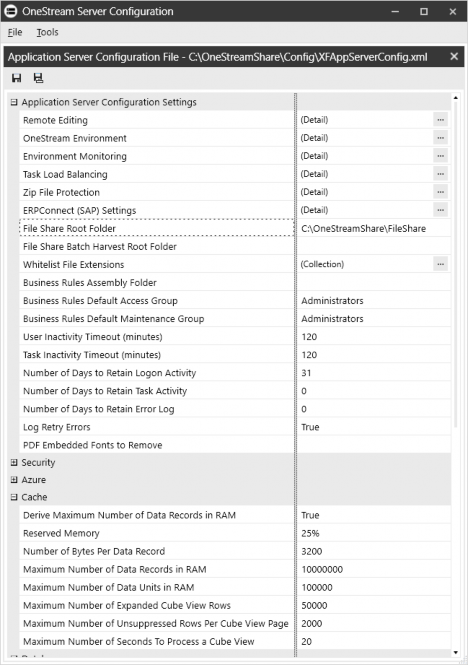
Task: Select File Share Root Folder label
Action: 69,228
